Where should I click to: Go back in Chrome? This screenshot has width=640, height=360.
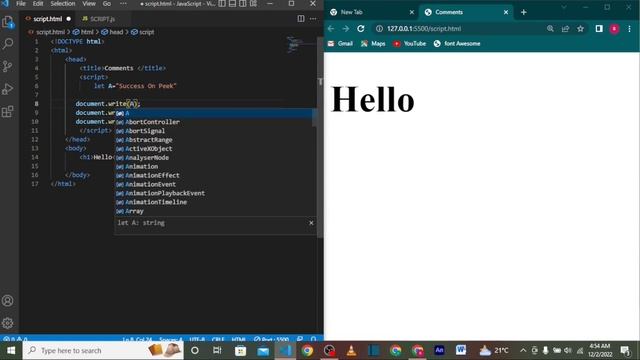331,29
